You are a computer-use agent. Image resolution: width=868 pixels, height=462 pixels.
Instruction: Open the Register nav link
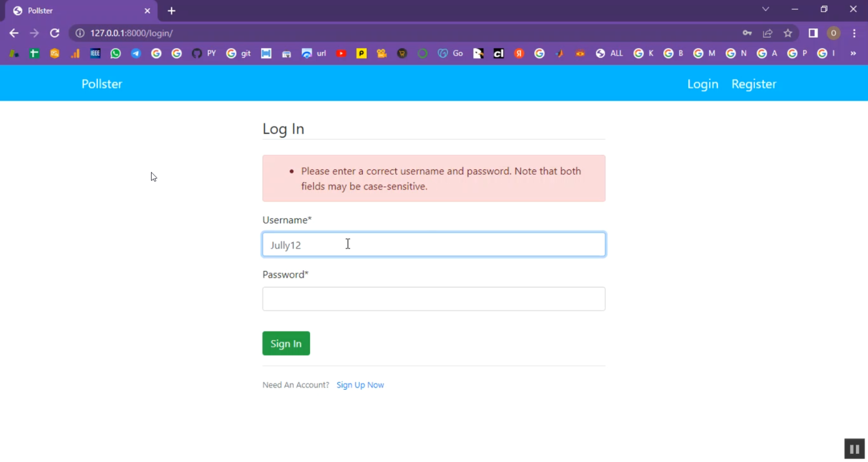[x=753, y=84]
